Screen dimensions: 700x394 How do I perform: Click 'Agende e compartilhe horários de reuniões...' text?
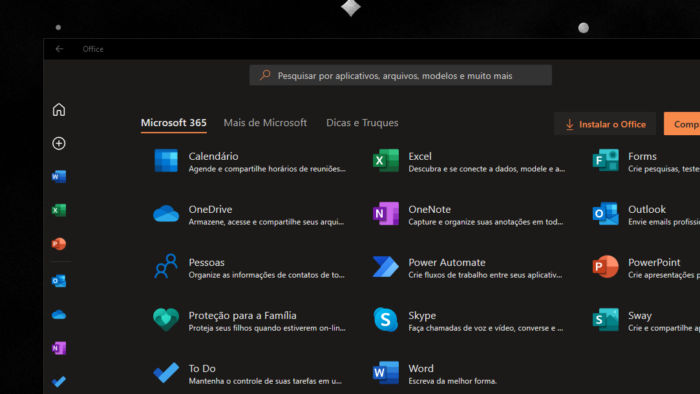[267, 169]
